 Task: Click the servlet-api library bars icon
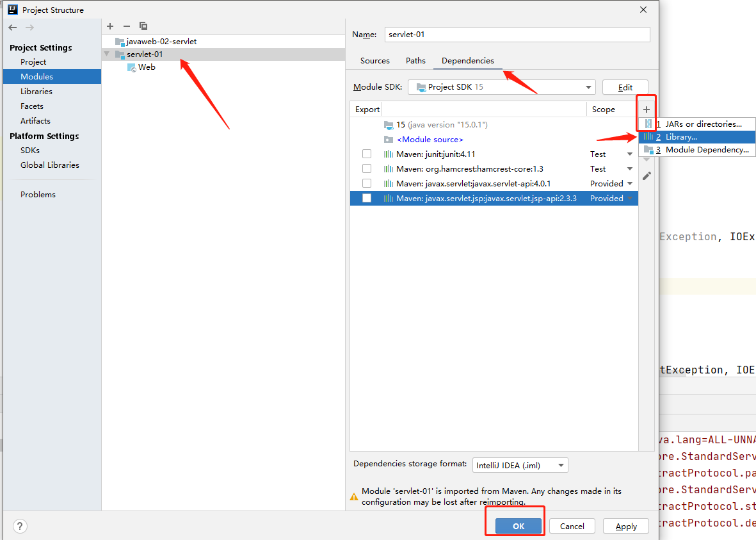click(388, 183)
